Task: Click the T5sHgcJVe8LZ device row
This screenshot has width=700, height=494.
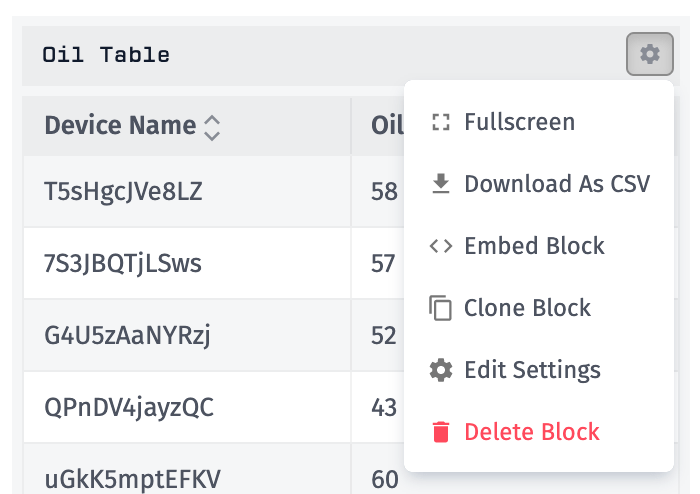Action: pos(123,191)
